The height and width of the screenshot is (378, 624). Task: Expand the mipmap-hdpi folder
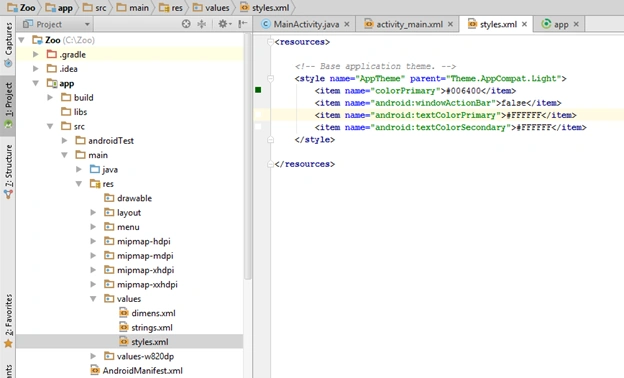[x=93, y=241]
